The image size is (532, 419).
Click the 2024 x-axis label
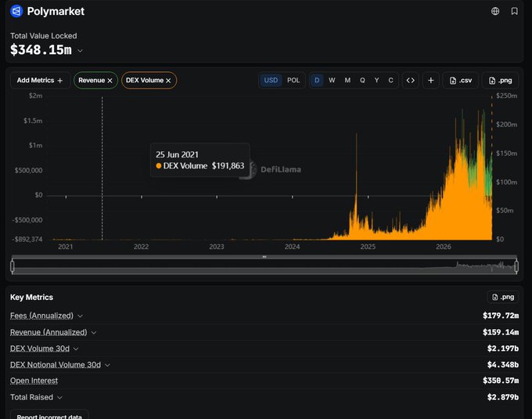[x=292, y=247]
